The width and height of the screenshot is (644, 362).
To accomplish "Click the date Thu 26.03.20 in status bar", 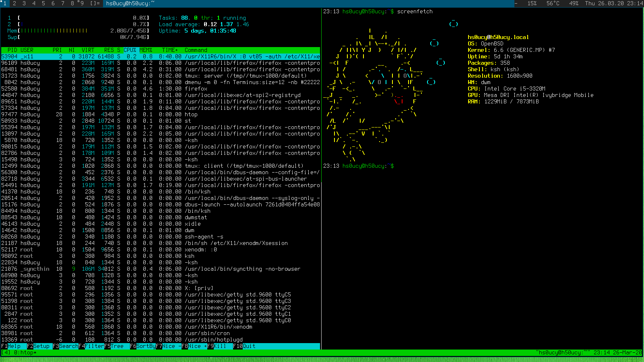I will [605, 3].
